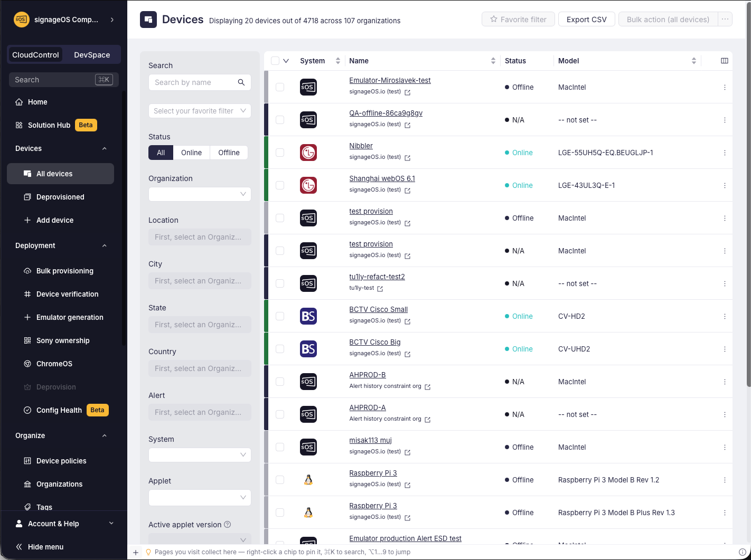This screenshot has width=751, height=560.
Task: Click the help icon next to Active applet version
Action: pyautogui.click(x=228, y=525)
